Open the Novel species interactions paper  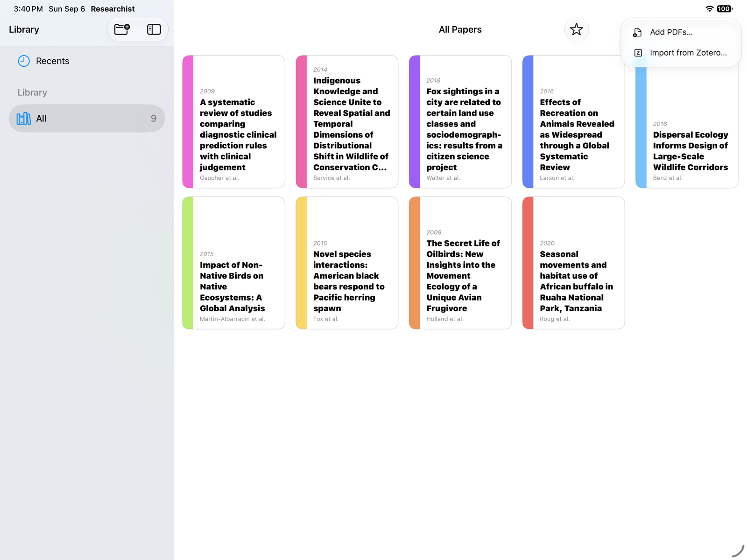(347, 263)
